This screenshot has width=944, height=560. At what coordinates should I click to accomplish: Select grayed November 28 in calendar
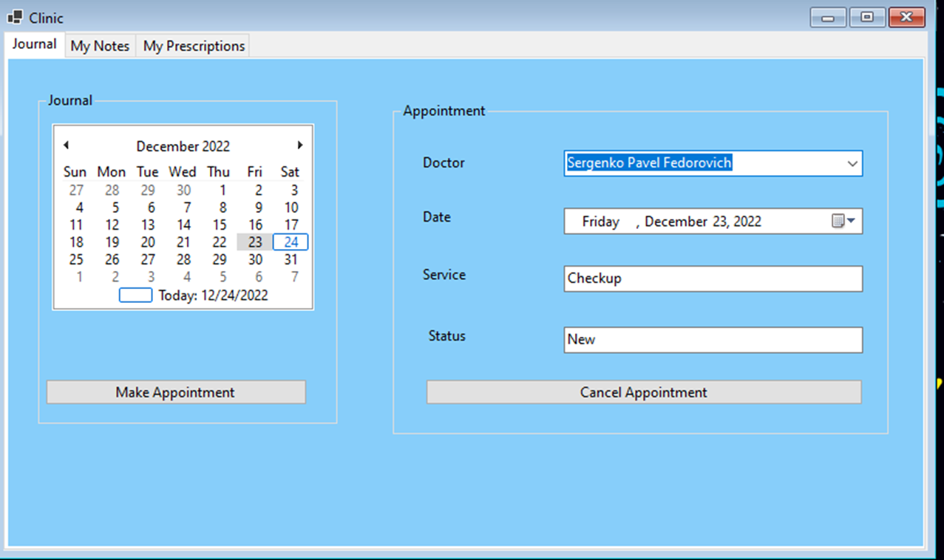tap(112, 190)
